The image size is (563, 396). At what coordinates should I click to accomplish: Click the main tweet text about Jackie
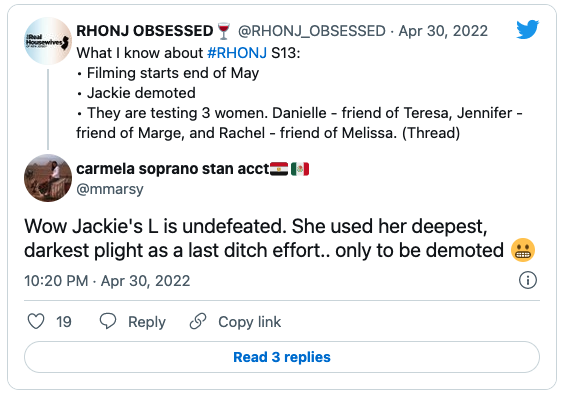tap(280, 238)
